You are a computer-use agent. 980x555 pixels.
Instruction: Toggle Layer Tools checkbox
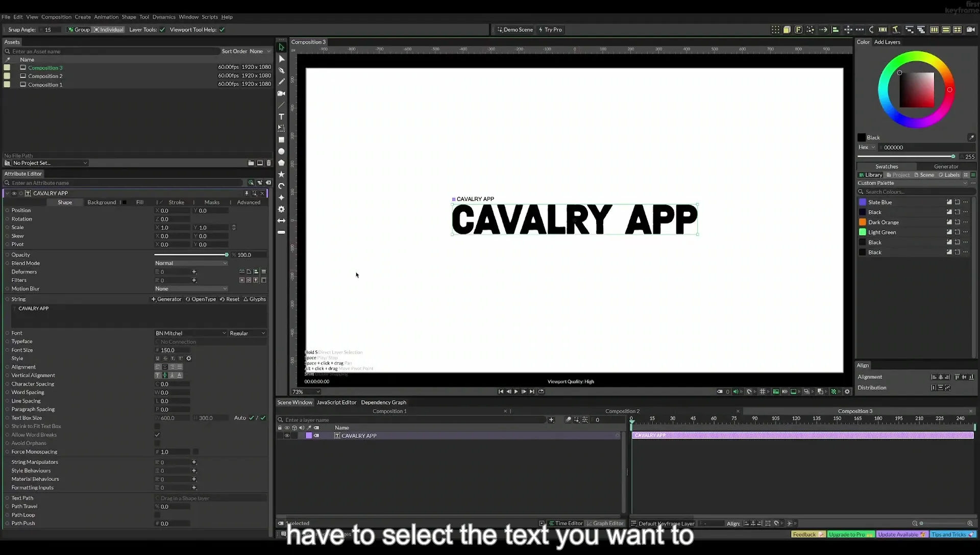(162, 30)
